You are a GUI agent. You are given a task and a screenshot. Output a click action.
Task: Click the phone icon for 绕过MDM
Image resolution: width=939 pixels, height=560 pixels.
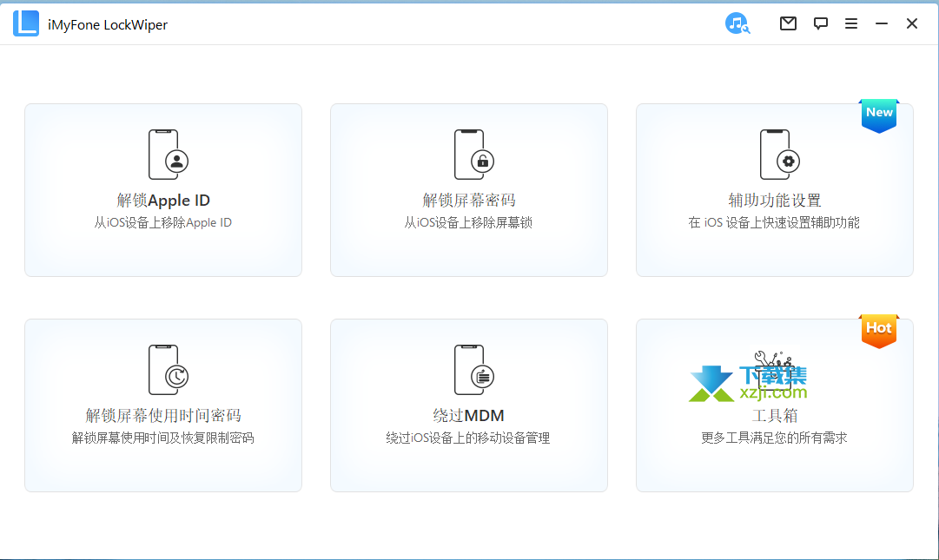(x=473, y=370)
